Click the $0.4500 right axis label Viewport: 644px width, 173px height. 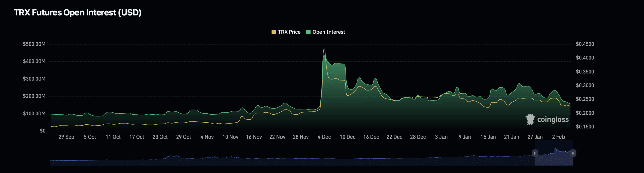[585, 44]
